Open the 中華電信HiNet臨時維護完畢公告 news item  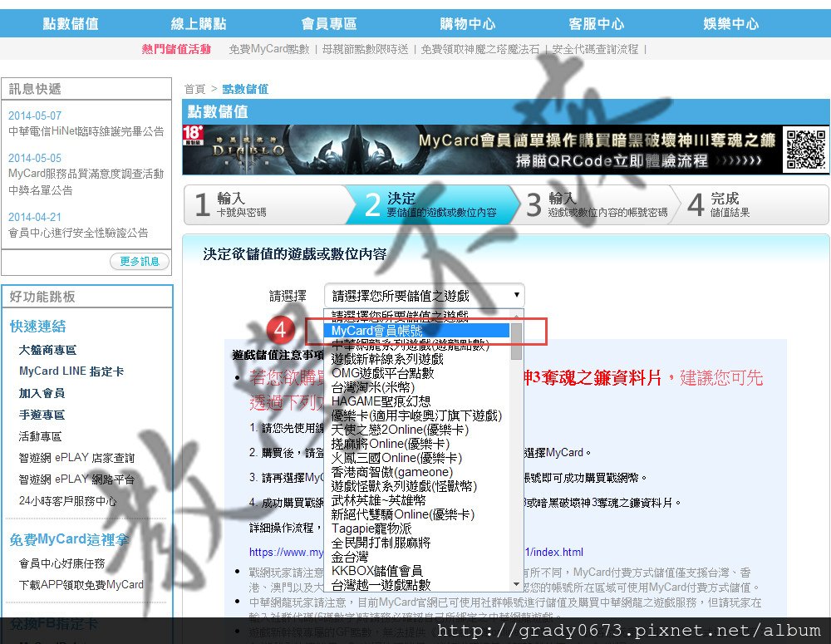[86, 131]
